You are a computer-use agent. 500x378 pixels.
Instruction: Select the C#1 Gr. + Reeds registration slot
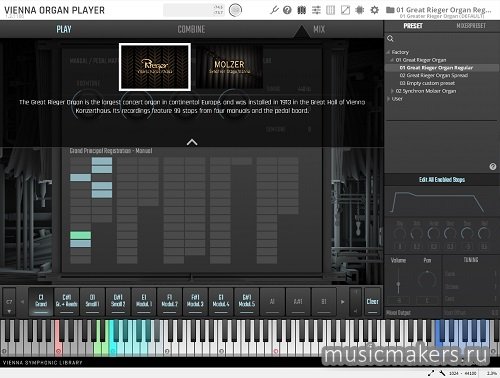click(67, 301)
